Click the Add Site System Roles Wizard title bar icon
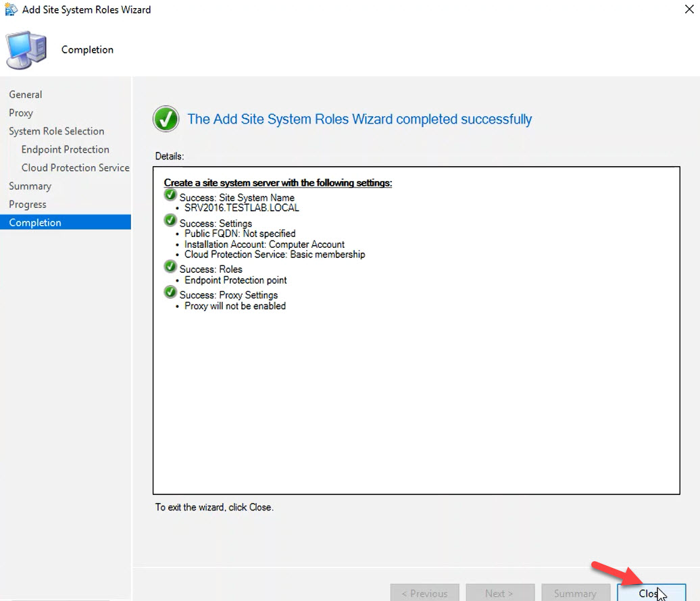The image size is (700, 601). (x=9, y=10)
